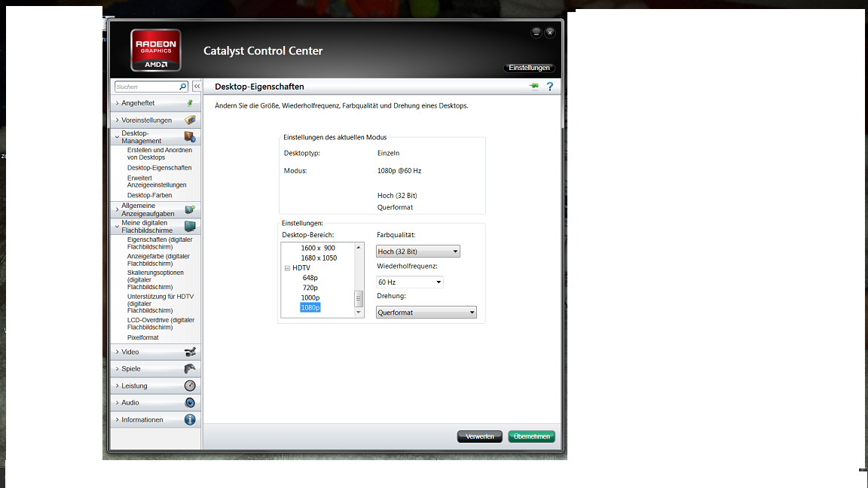This screenshot has width=868, height=488.
Task: Select the 648p HDTV mode
Action: [x=310, y=278]
